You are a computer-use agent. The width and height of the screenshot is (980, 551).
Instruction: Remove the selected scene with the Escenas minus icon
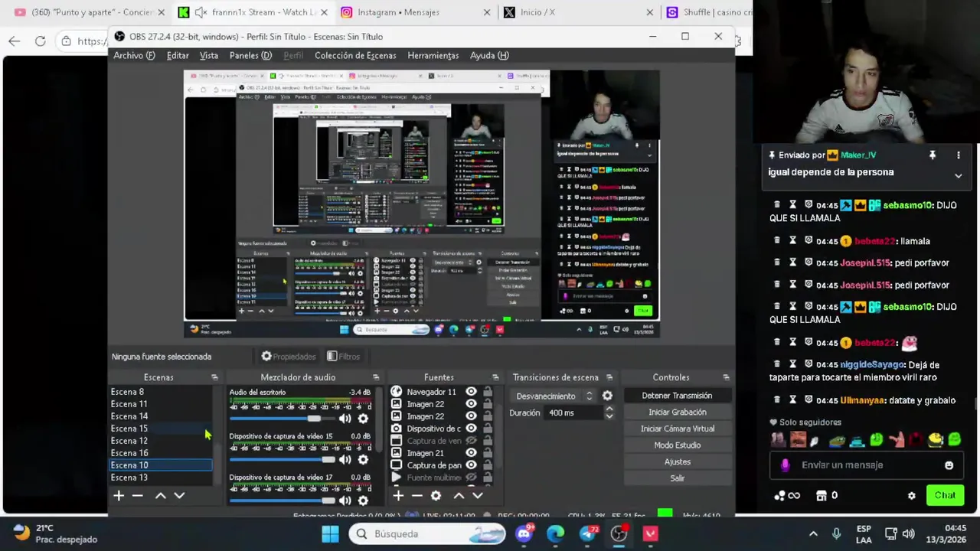(x=137, y=496)
